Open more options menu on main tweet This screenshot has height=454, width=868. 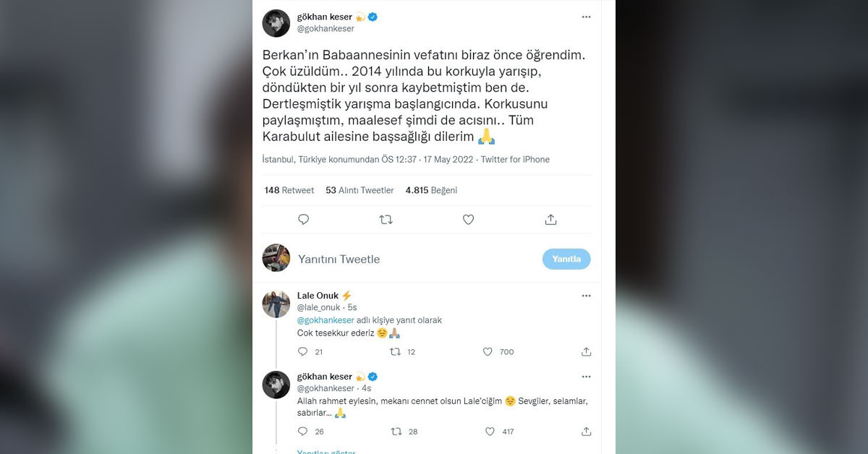coord(586,17)
